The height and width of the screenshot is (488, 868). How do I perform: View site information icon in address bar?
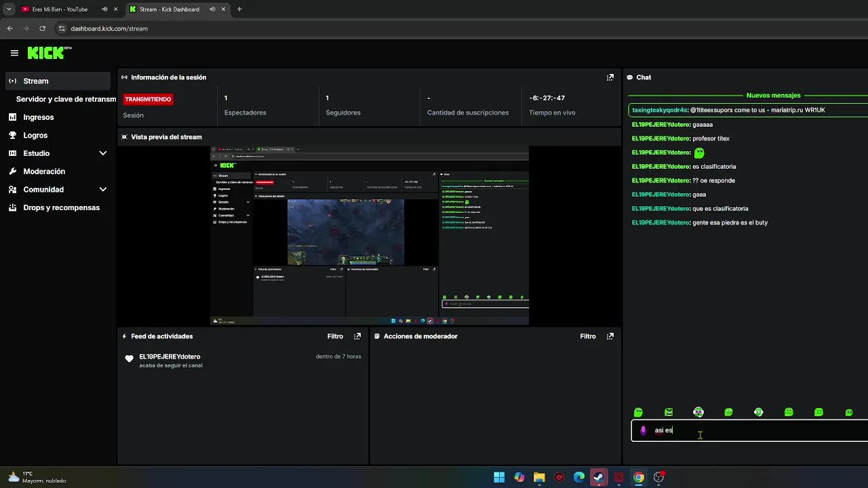point(62,28)
